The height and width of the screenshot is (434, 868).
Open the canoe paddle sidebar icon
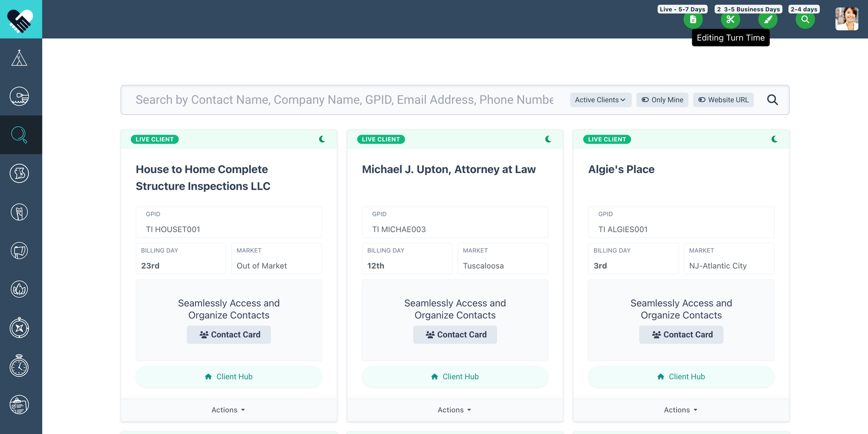19,96
